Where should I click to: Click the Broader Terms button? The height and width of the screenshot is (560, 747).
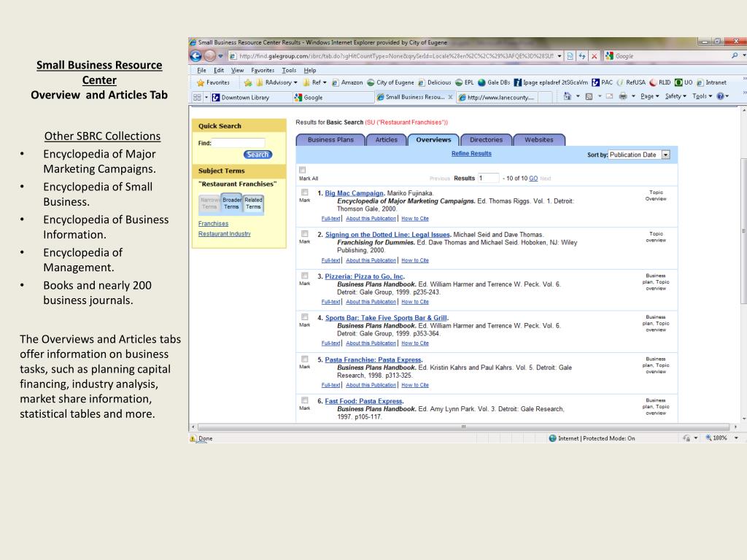coord(231,203)
